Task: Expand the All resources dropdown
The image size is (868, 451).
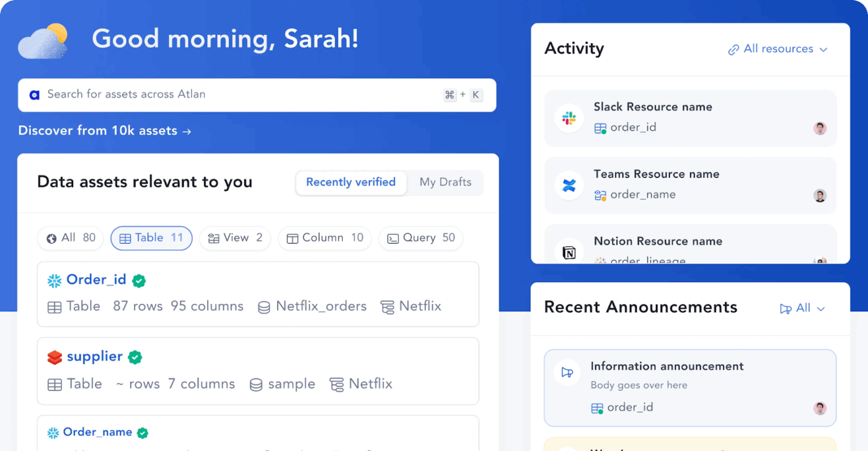Action: [x=777, y=48]
